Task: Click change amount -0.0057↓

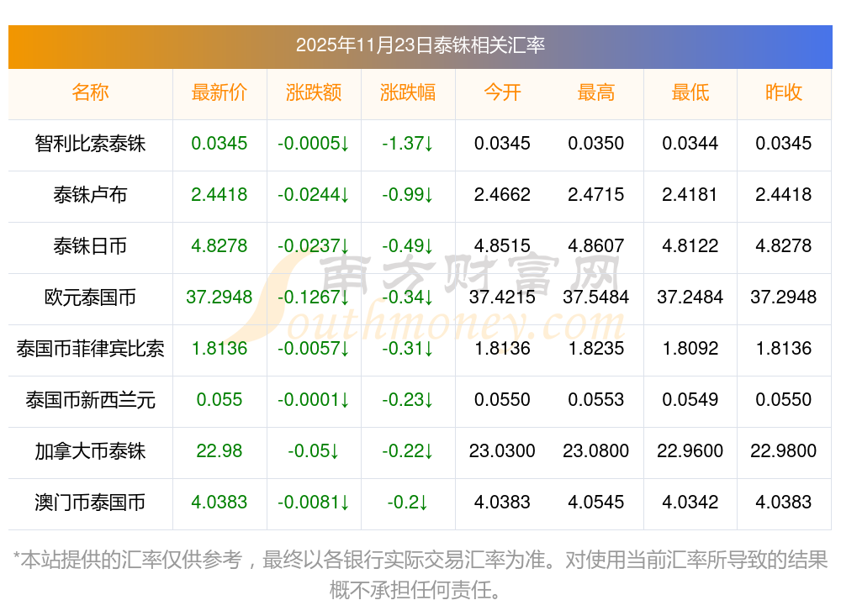Action: point(313,349)
